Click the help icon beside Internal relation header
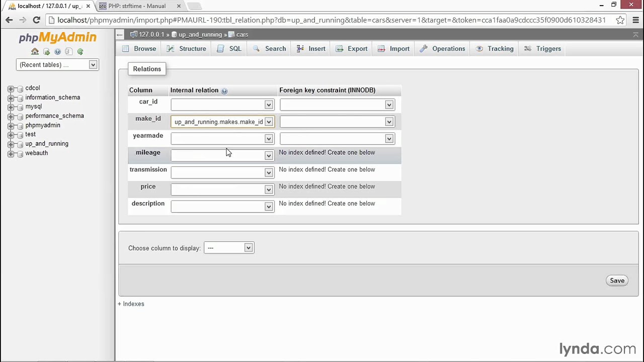 (x=224, y=90)
